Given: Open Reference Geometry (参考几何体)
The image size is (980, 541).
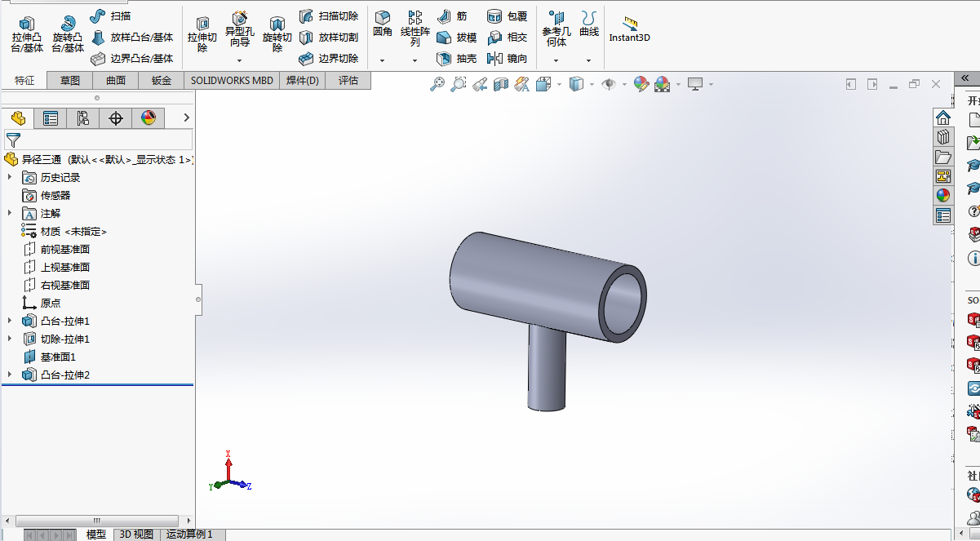Looking at the screenshot, I should tap(557, 29).
